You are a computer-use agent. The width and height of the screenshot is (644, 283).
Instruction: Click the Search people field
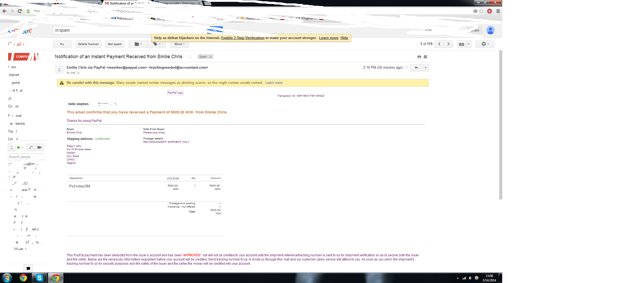click(26, 157)
